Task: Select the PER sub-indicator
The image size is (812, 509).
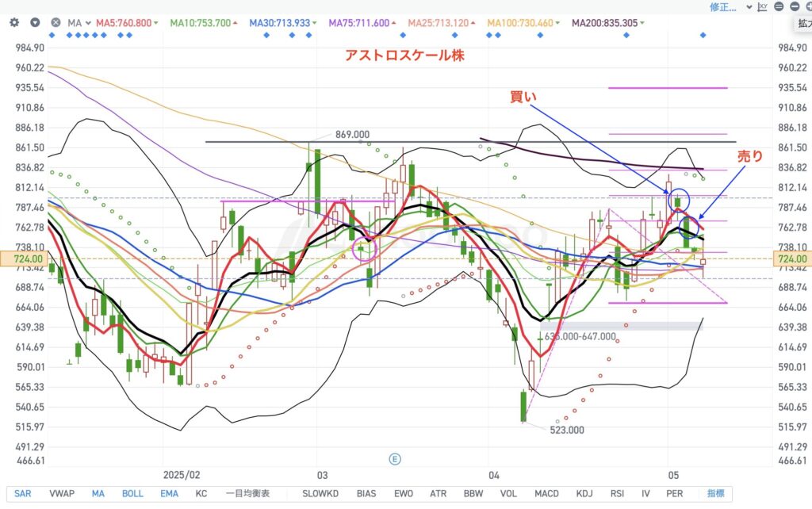Action: click(x=674, y=493)
